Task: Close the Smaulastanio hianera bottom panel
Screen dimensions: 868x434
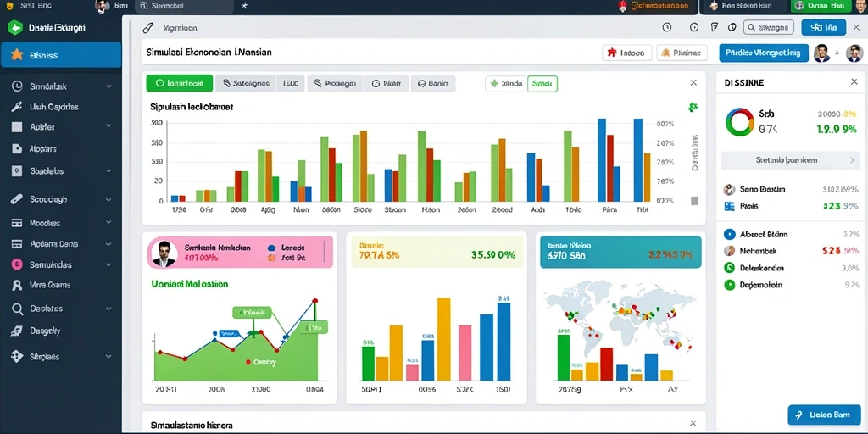Action: 693,424
